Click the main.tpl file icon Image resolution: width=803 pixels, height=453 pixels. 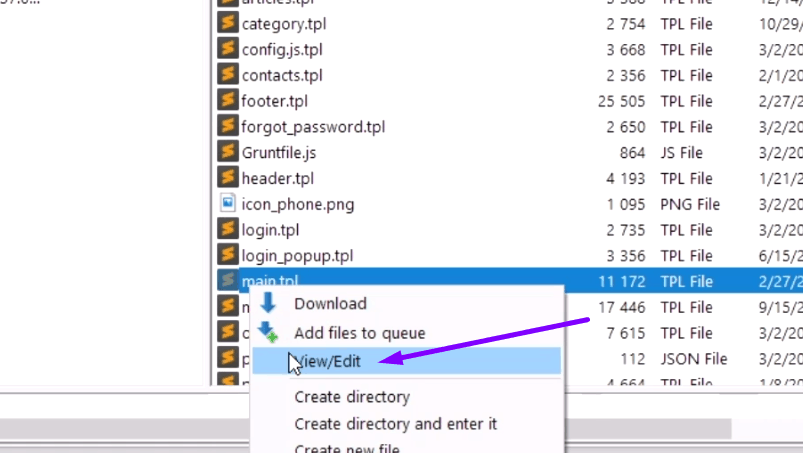[228, 281]
